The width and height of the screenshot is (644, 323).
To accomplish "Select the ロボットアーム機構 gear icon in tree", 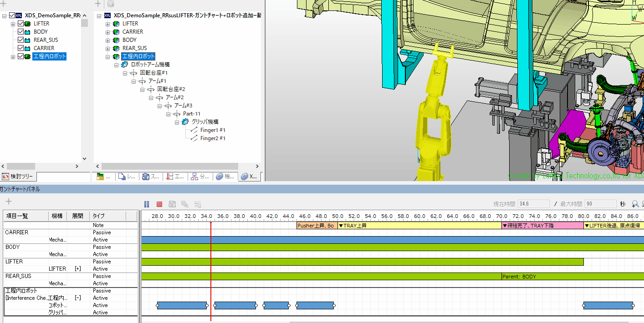I will [124, 65].
